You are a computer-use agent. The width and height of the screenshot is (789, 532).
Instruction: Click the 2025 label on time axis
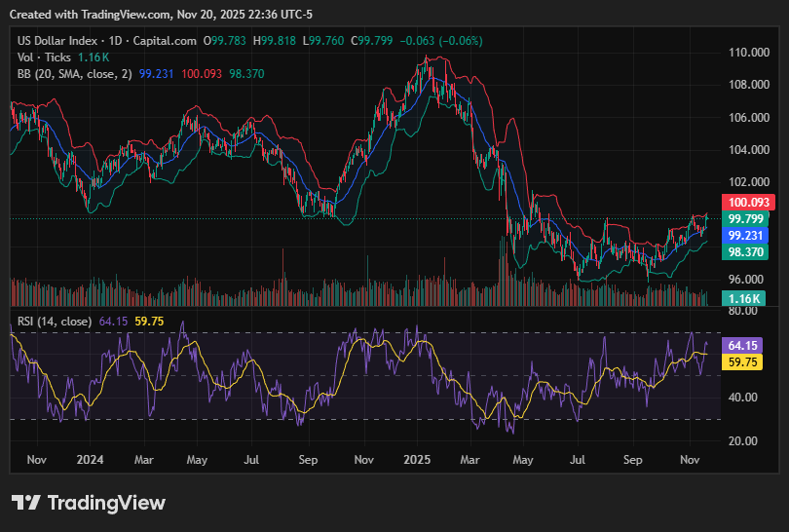click(417, 458)
